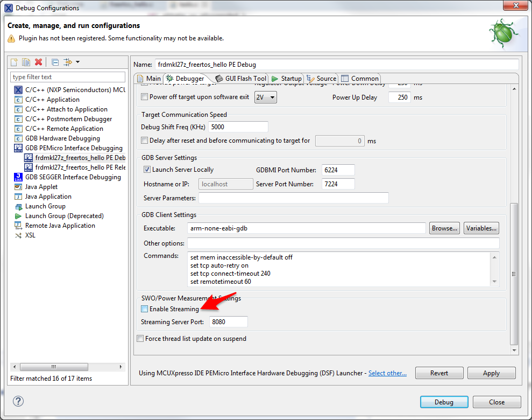Click the C/C++ Attach to Application icon
532x420 pixels.
pyautogui.click(x=18, y=109)
